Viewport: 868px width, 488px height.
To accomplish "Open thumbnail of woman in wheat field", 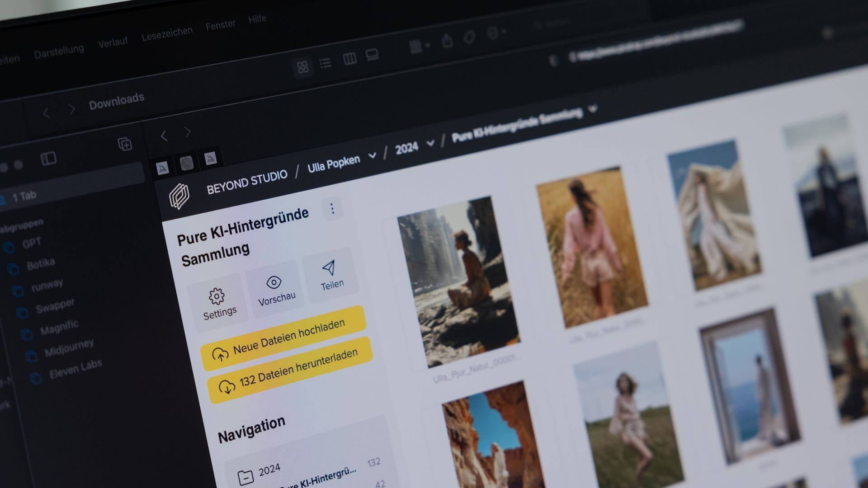I will [592, 246].
